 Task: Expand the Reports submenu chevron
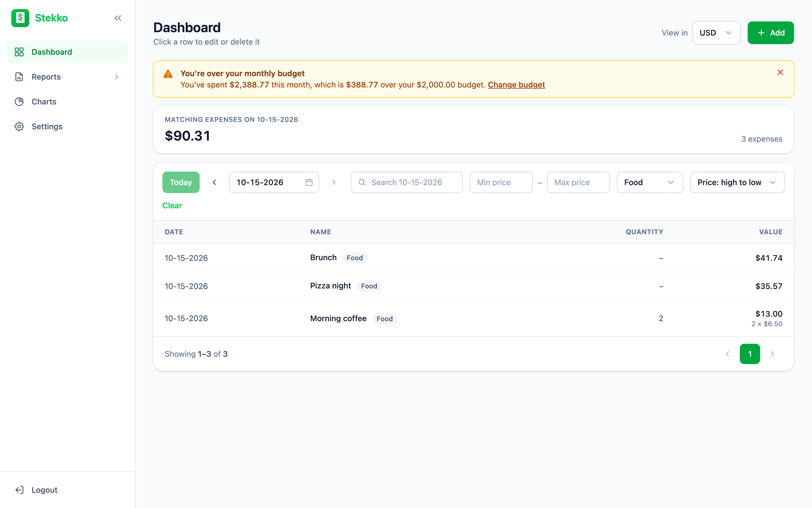coord(116,76)
